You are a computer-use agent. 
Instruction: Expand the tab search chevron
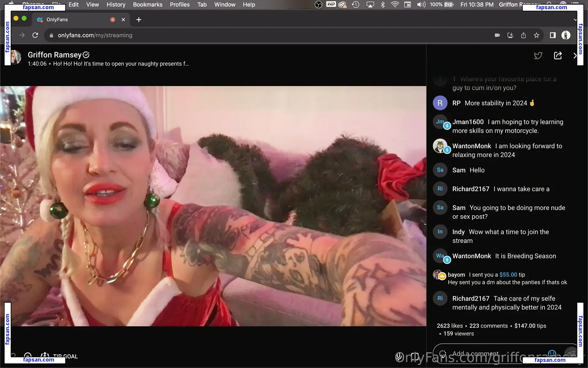tap(575, 20)
